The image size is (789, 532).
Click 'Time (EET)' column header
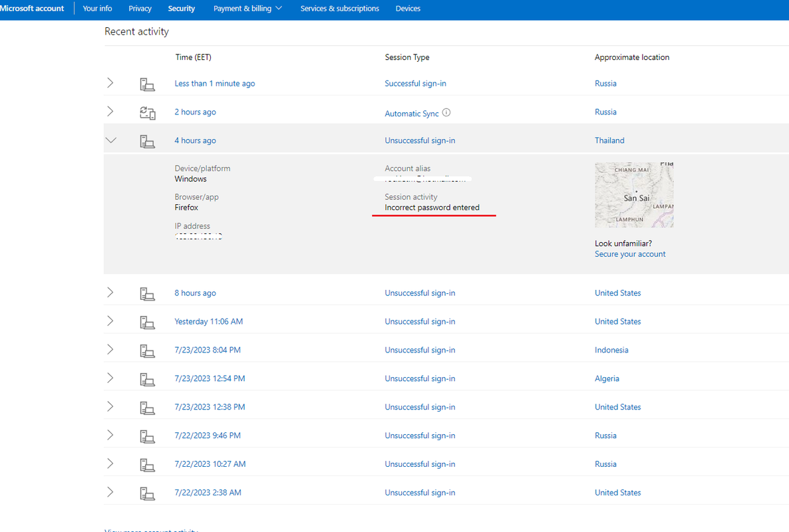(193, 57)
